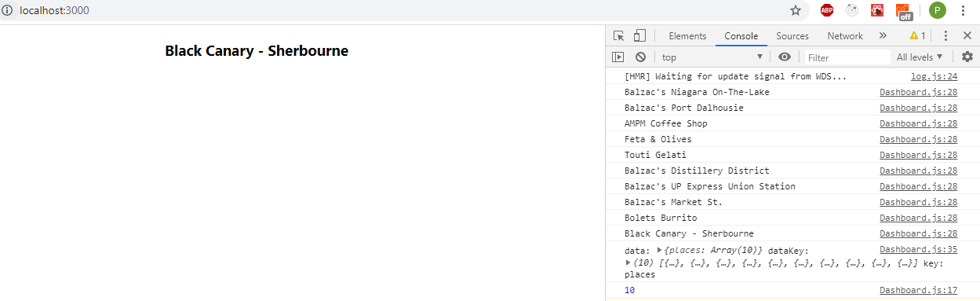Click the page heading Black Canary - Sherbourne
Screen dimensions: 980x301
(257, 51)
